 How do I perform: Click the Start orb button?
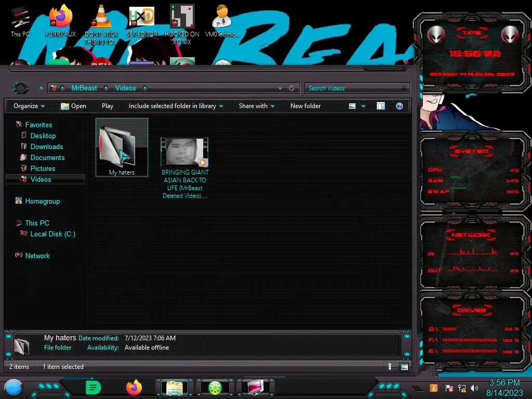[x=14, y=388]
